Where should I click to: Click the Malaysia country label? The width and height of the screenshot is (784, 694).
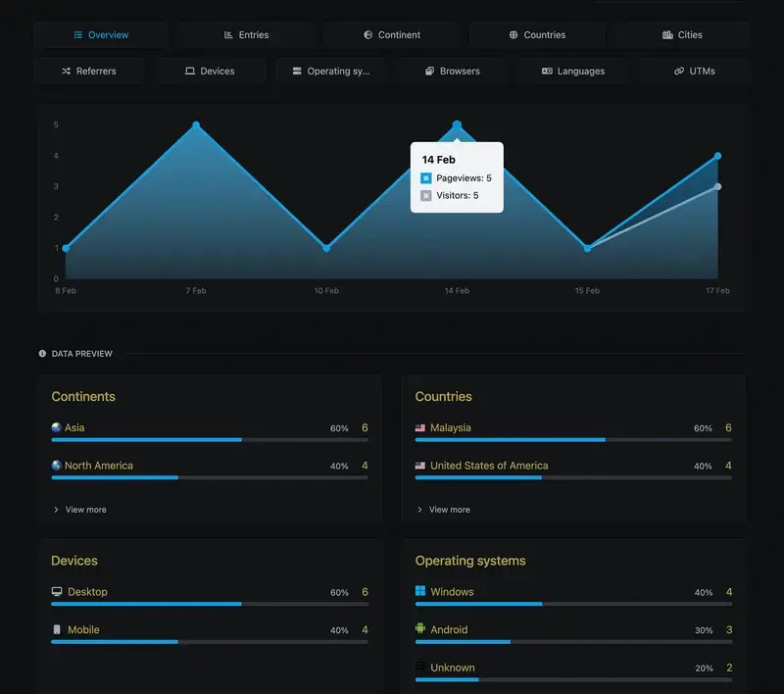coord(451,427)
